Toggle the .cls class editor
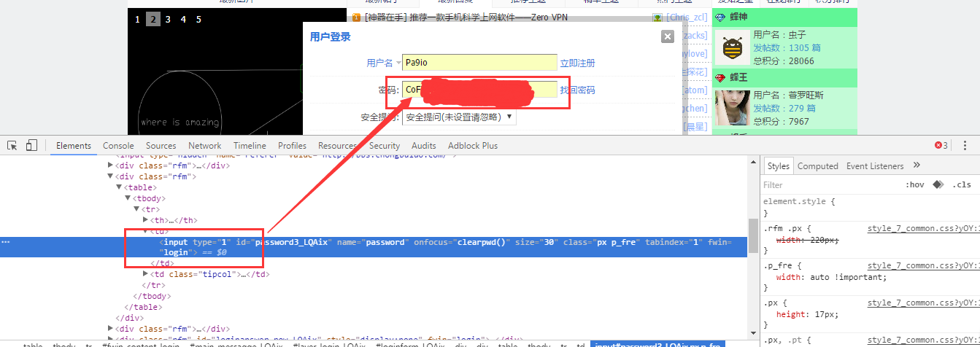This screenshot has width=980, height=347. 962,184
